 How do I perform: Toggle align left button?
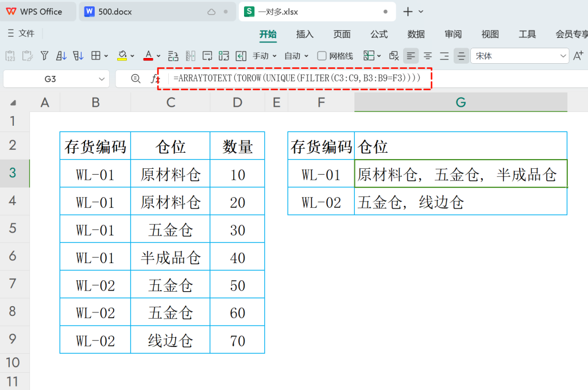[411, 56]
